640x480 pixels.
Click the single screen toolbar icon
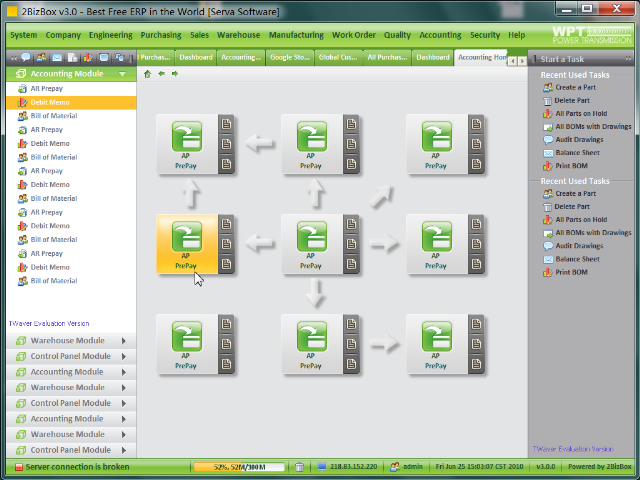pos(104,58)
